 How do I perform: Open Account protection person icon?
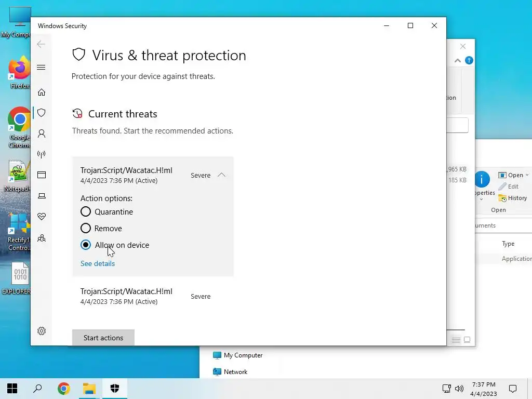click(x=42, y=134)
